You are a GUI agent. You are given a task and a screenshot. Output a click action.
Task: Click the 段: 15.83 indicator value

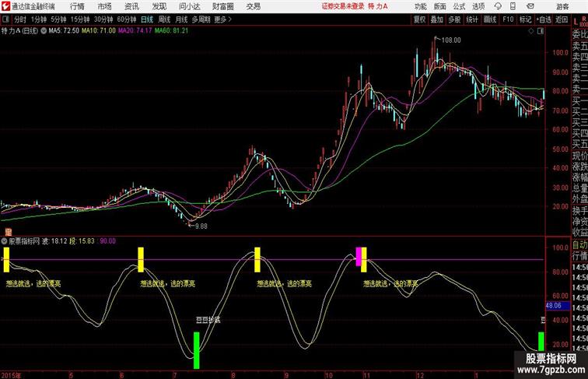tap(82, 241)
